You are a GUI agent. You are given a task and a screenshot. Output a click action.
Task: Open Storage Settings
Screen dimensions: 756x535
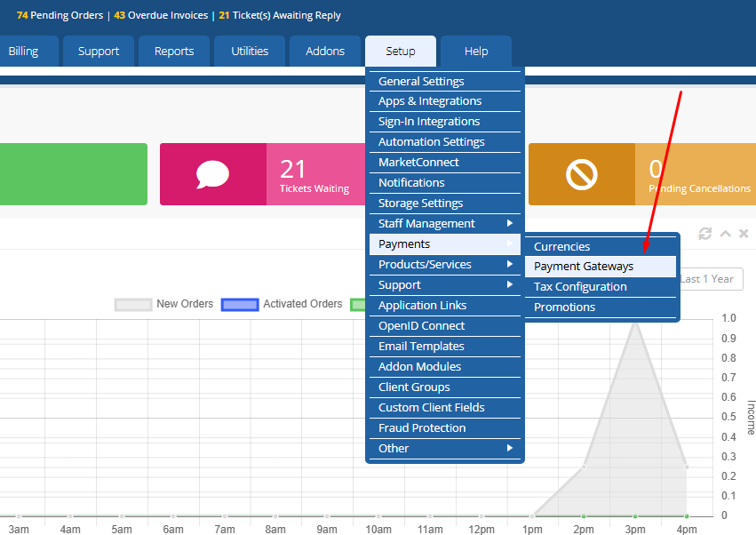tap(444, 204)
